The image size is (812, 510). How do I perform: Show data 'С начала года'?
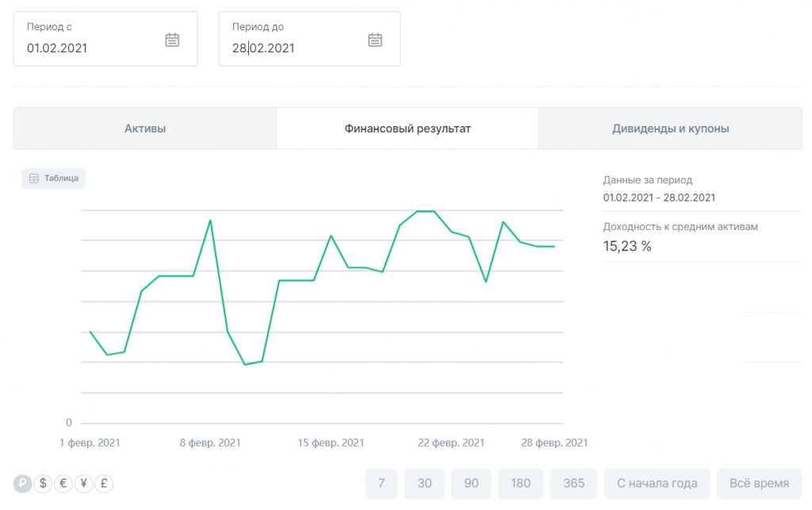tap(657, 483)
